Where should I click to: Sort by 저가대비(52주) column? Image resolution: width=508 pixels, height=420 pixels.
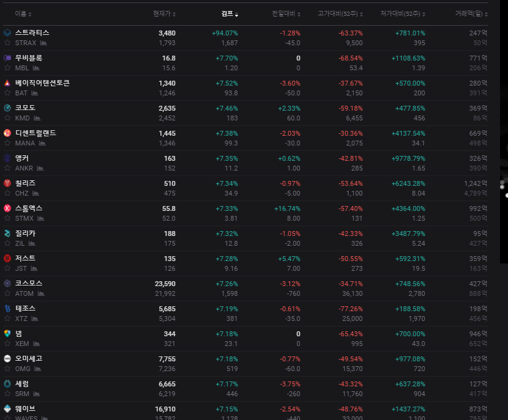(403, 13)
